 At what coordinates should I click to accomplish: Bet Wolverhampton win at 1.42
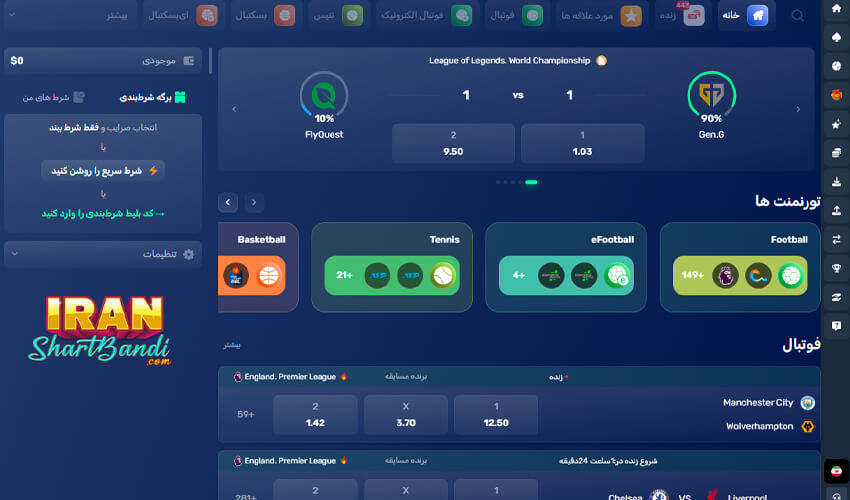(315, 415)
